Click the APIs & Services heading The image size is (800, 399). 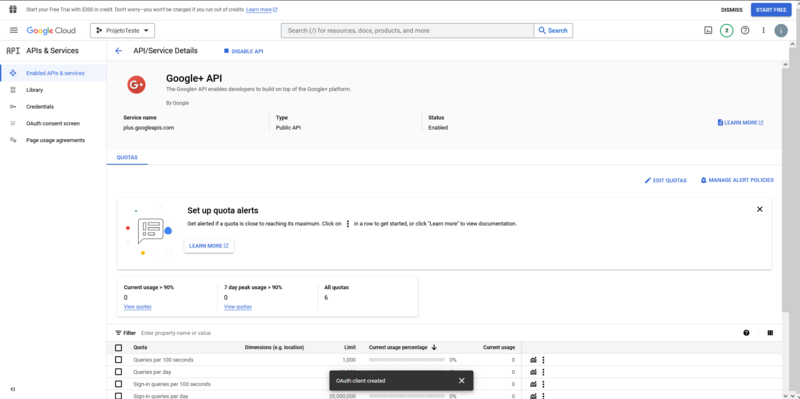[53, 51]
